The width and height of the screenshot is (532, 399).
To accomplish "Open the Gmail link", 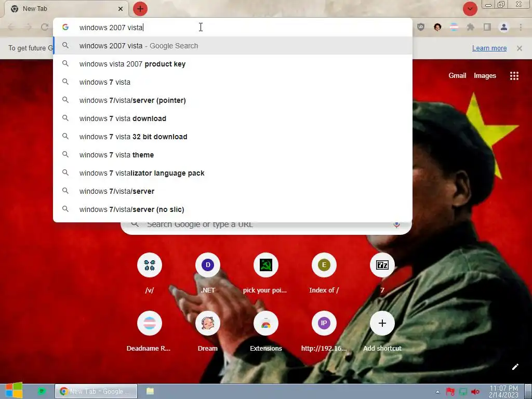I will pos(457,76).
